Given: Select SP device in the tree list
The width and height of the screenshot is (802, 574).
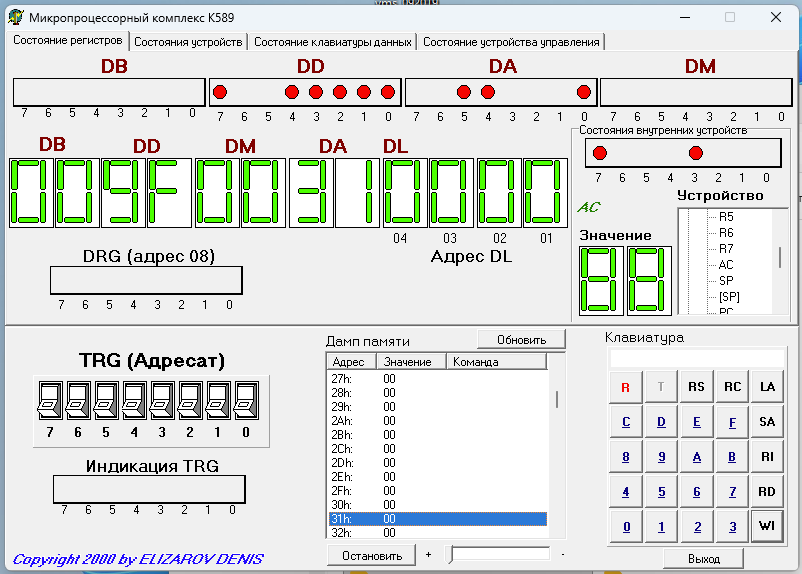Looking at the screenshot, I should (726, 281).
